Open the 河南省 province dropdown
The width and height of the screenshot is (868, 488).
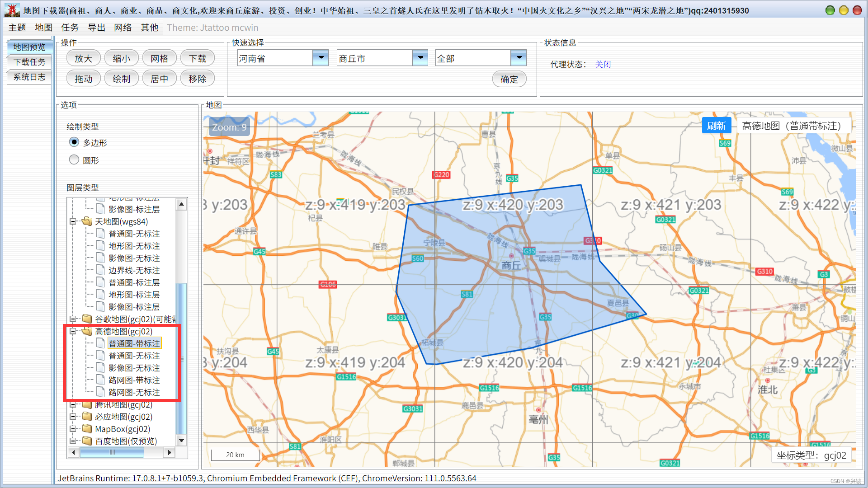(x=321, y=58)
